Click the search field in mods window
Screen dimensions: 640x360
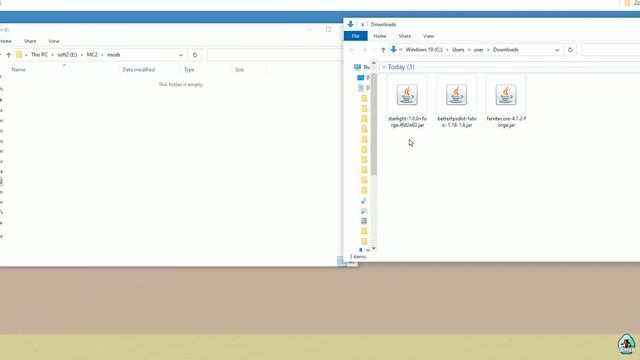tap(275, 55)
